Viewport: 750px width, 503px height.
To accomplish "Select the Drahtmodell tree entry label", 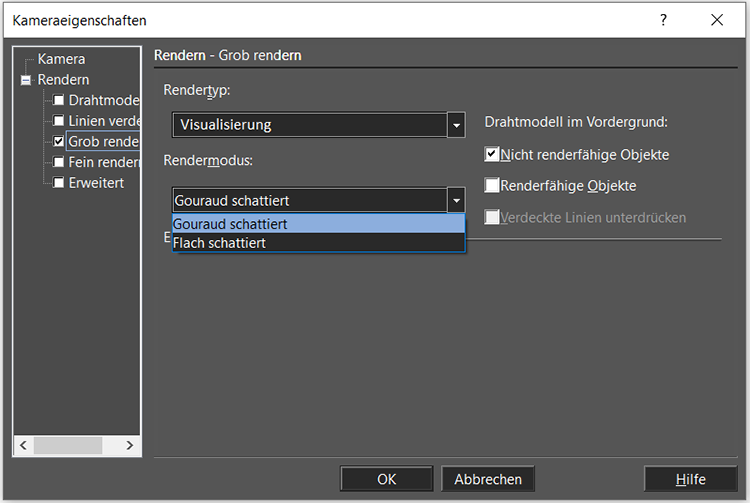I will 104,100.
